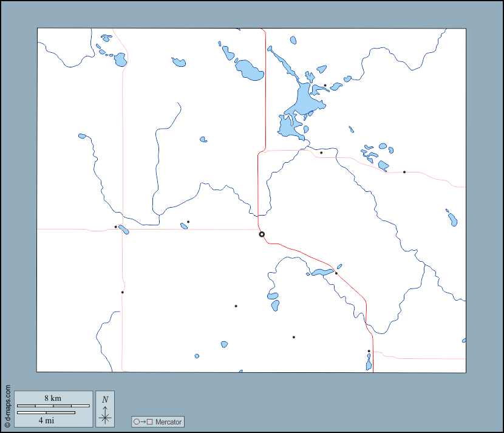504x433 pixels.
Task: Click the 8 km scale bar
Action: (52, 405)
